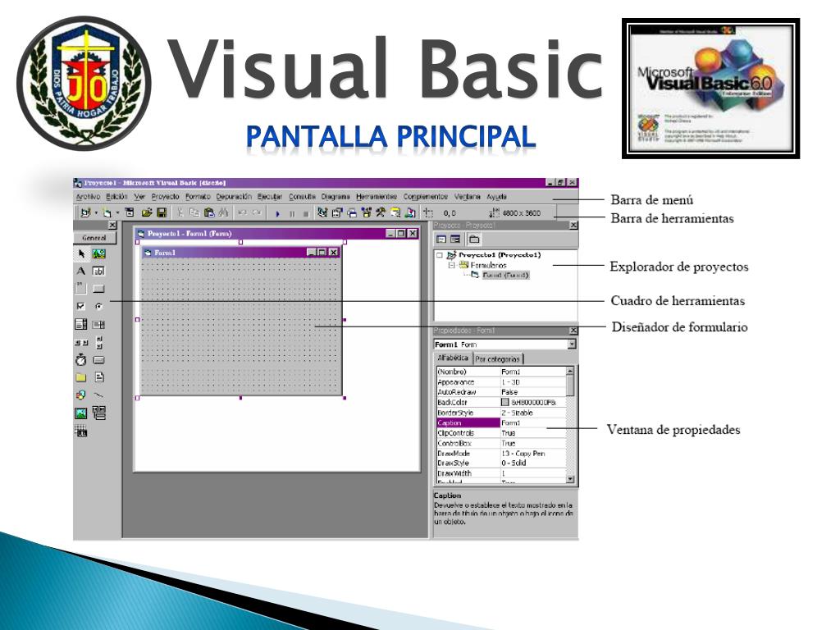This screenshot has width=840, height=630.
Task: Open the Herramientas menu
Action: coord(377,197)
